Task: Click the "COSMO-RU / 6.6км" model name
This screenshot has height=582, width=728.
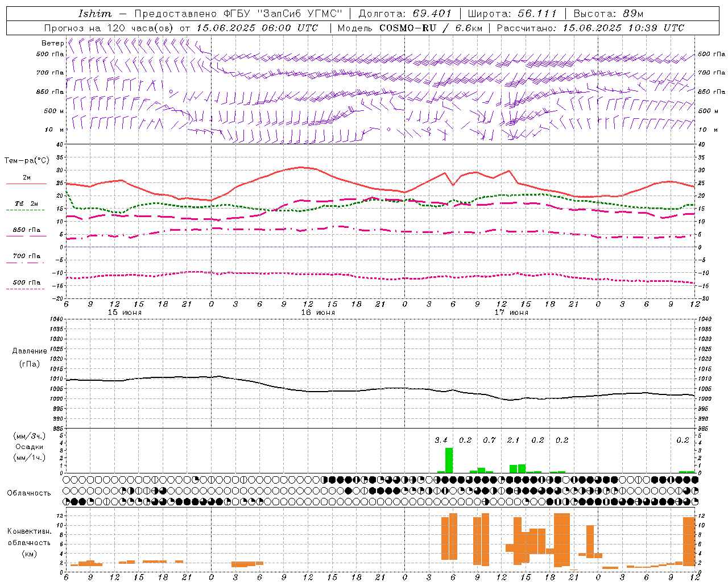Action: [431, 28]
